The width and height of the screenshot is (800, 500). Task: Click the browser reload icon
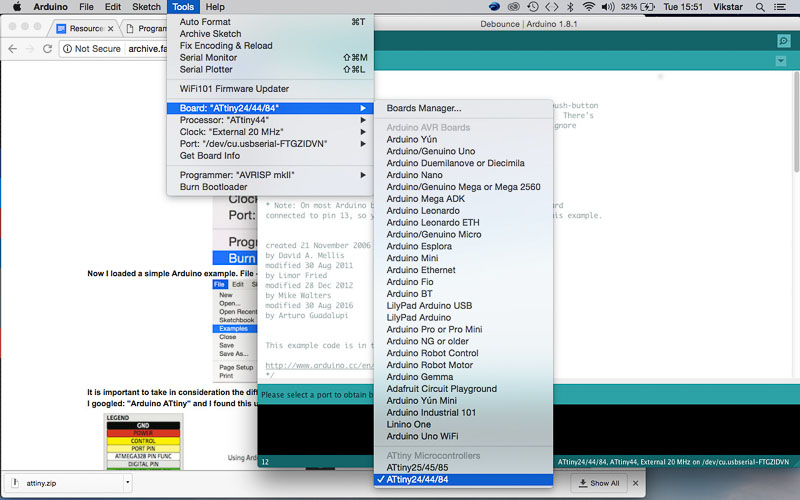click(x=47, y=48)
